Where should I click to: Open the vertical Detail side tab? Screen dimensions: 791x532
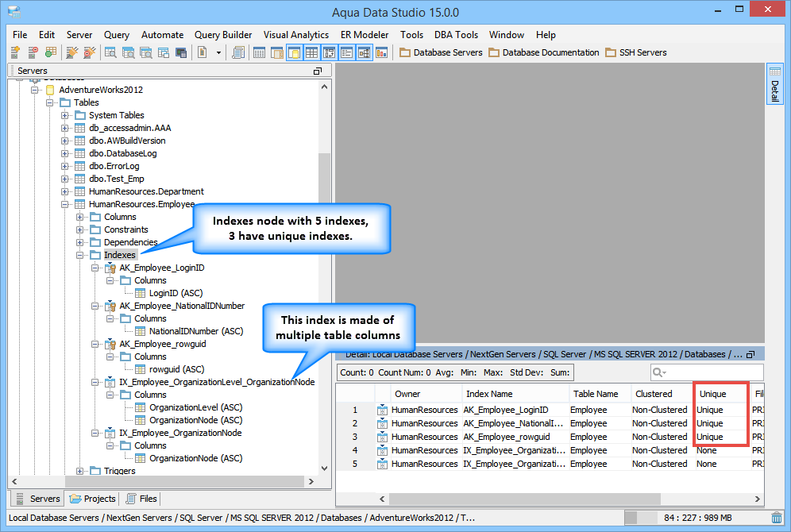(775, 84)
